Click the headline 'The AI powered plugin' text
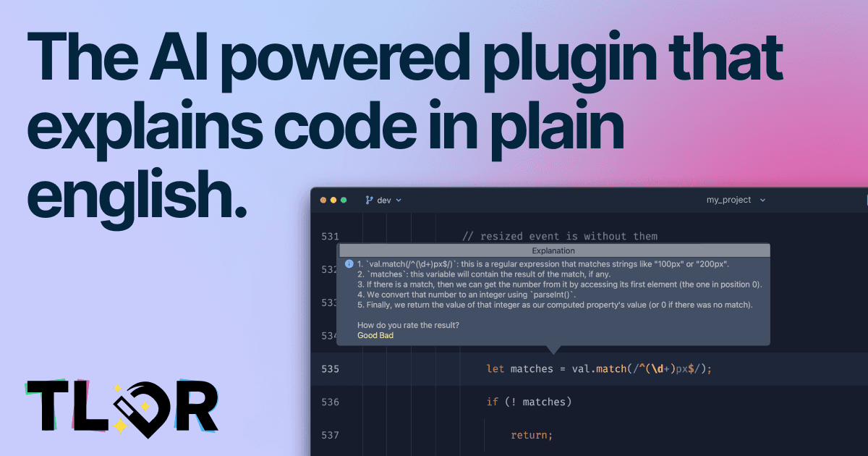Viewport: 868px width, 456px height. [x=405, y=61]
